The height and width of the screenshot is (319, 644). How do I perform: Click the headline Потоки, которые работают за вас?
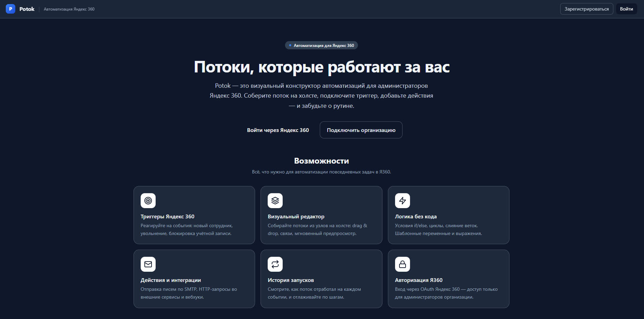pos(322,67)
